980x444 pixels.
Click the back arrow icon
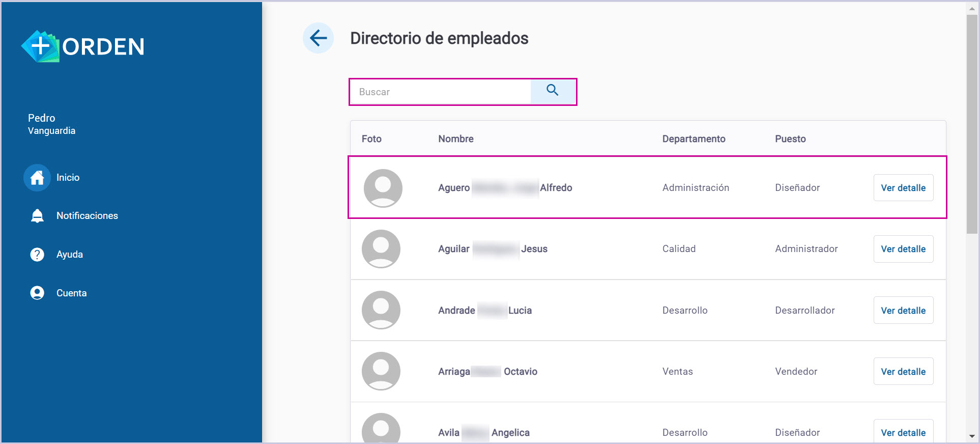point(318,38)
